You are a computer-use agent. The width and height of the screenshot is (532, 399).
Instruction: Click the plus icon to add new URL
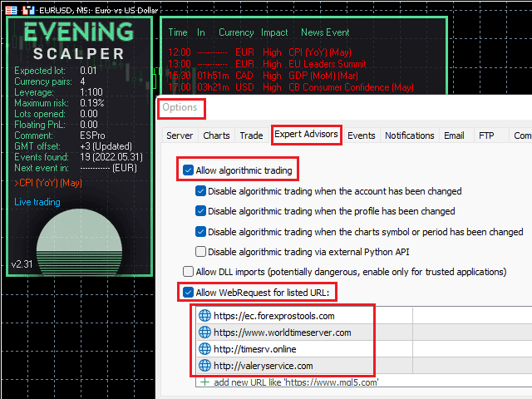click(204, 382)
